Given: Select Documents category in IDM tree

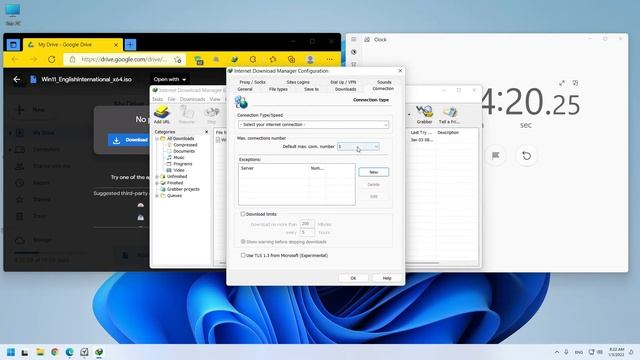Looking at the screenshot, I should (184, 151).
